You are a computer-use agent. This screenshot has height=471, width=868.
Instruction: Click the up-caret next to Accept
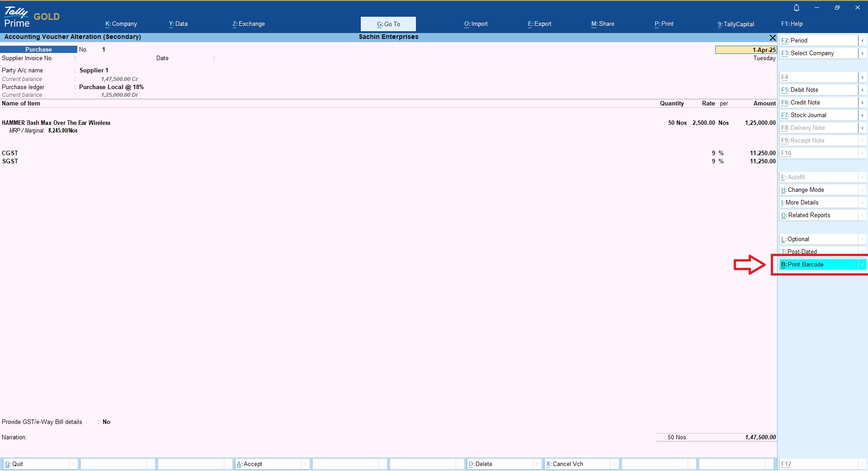(x=306, y=464)
